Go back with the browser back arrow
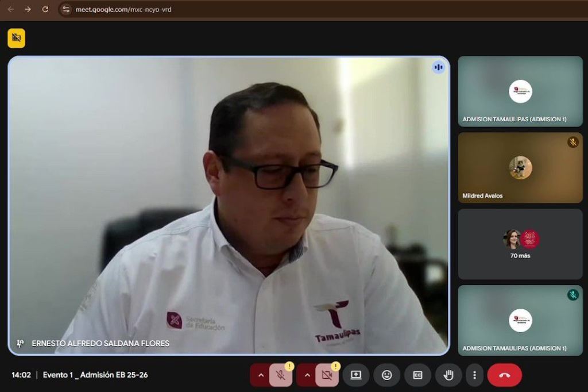588x392 pixels. click(x=10, y=9)
